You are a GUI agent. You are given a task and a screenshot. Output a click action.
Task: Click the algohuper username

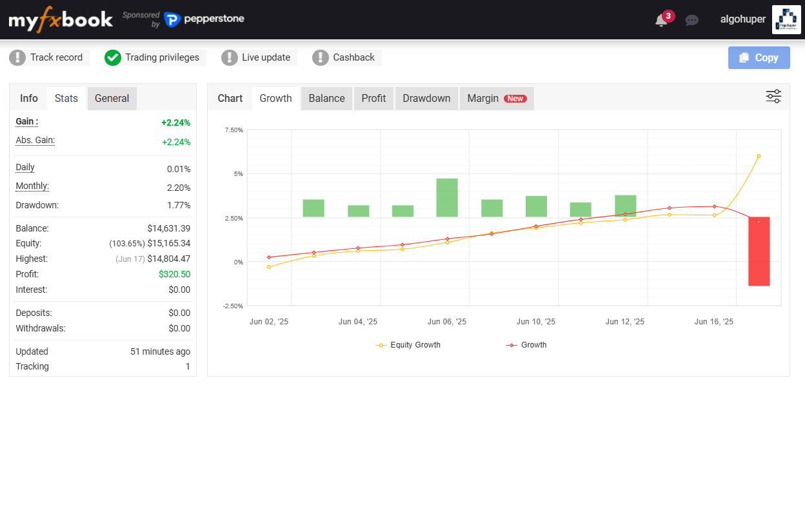[x=743, y=19]
